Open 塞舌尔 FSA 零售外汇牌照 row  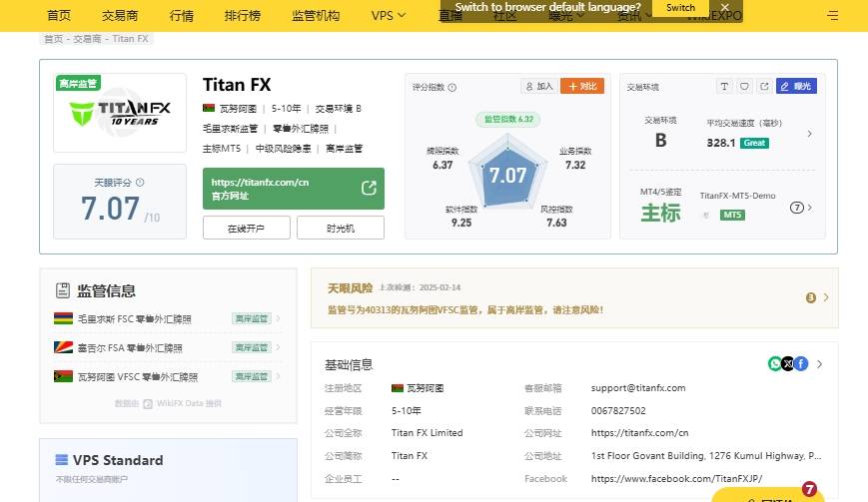167,347
